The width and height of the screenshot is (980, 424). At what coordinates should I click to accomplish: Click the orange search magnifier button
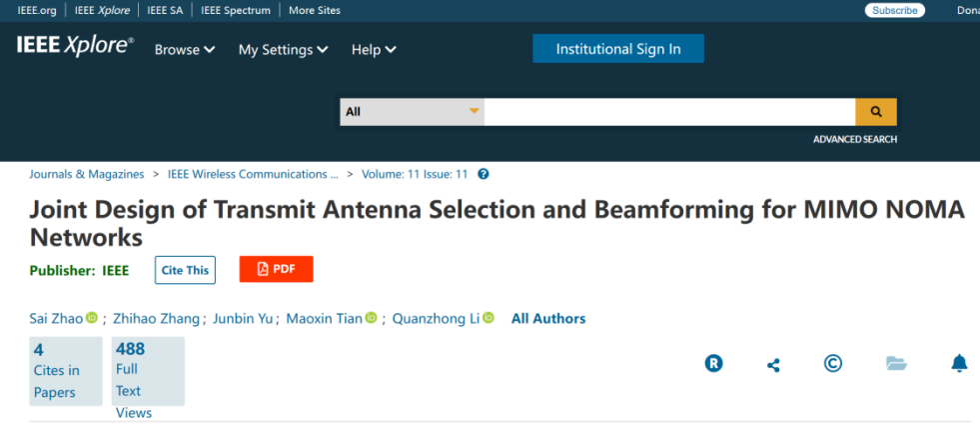[x=876, y=112]
